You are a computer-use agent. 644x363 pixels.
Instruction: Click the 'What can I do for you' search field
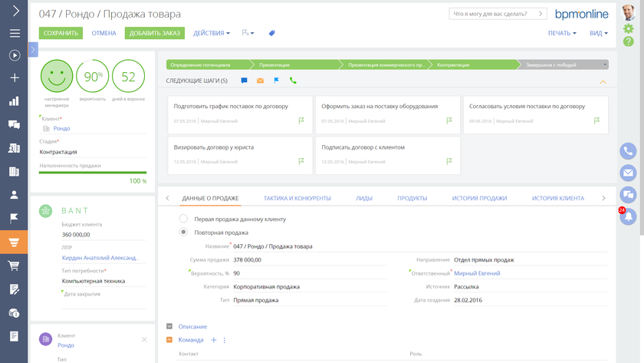pos(498,14)
